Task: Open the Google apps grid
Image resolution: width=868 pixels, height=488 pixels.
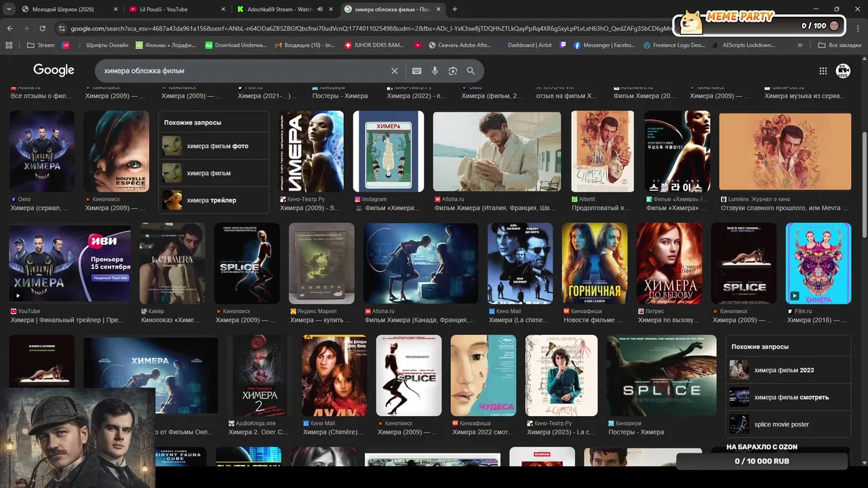Action: 823,70
